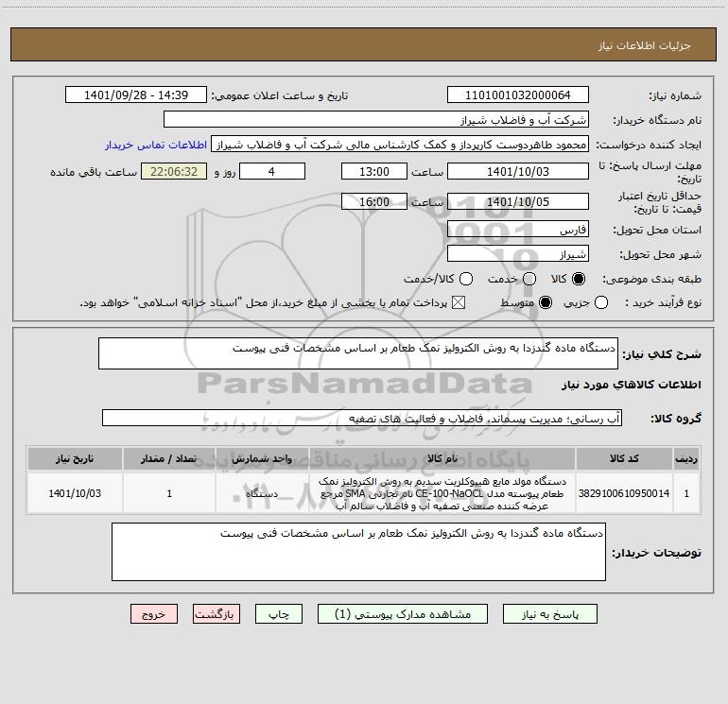
Task: Click the چاپ print button
Action: click(279, 614)
